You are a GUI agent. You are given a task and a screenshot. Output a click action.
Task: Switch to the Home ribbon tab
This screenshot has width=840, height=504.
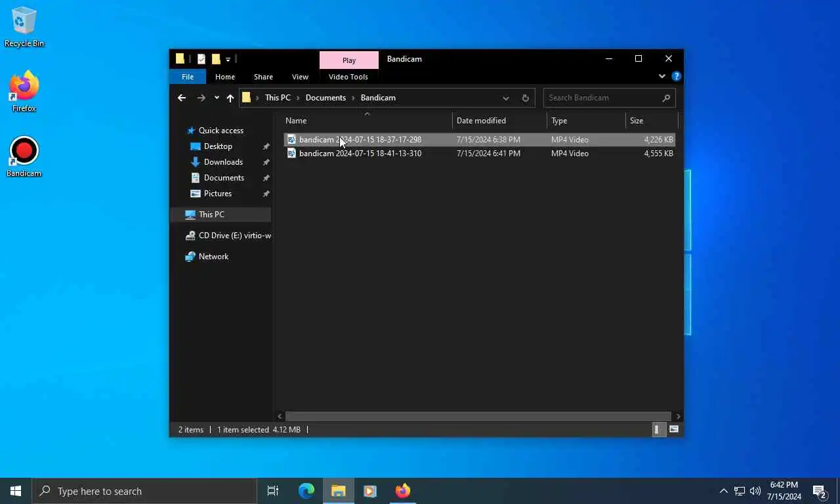[x=225, y=77]
